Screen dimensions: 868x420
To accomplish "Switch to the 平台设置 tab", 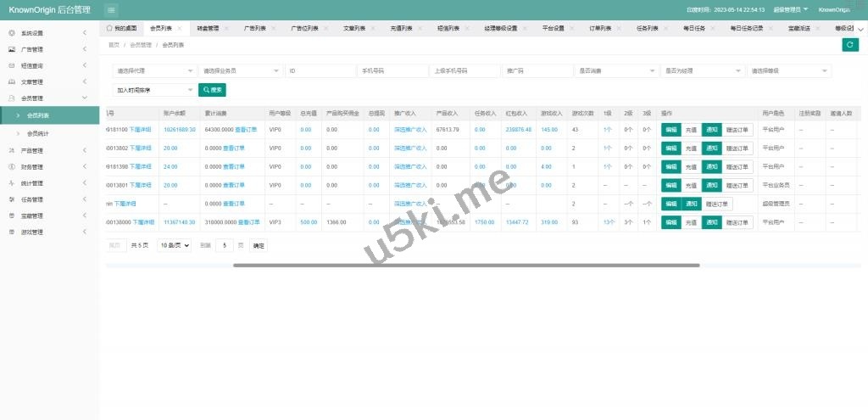I will pyautogui.click(x=553, y=29).
